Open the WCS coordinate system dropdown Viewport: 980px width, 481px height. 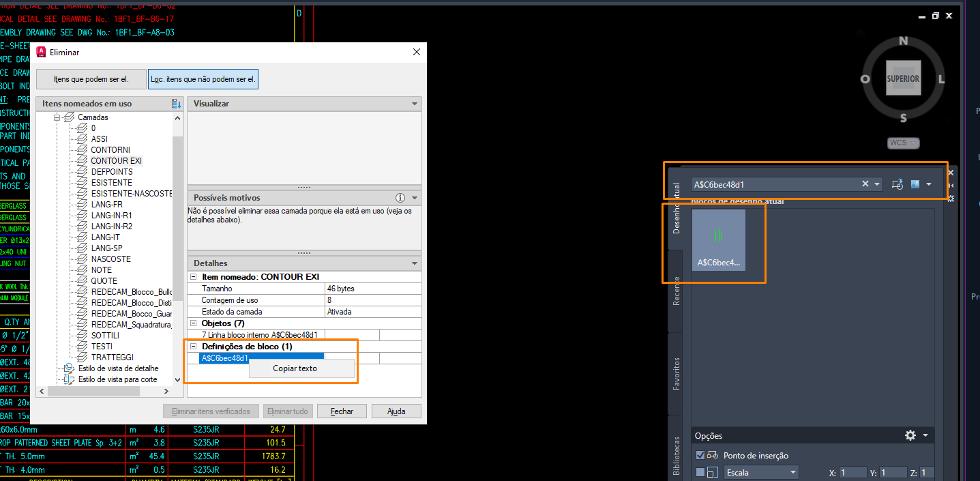pos(904,143)
